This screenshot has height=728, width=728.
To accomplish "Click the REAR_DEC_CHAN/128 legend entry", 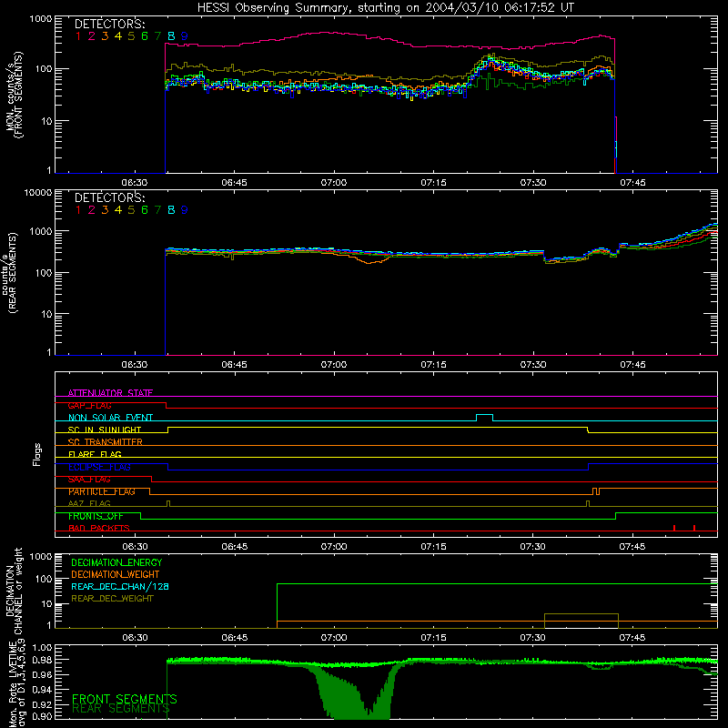I will point(120,586).
